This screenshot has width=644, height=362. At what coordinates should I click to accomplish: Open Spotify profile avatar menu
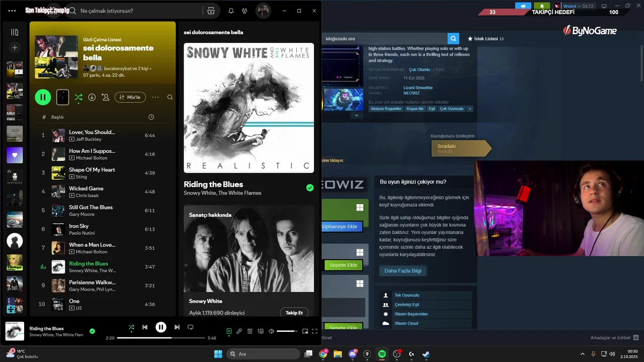click(x=263, y=11)
